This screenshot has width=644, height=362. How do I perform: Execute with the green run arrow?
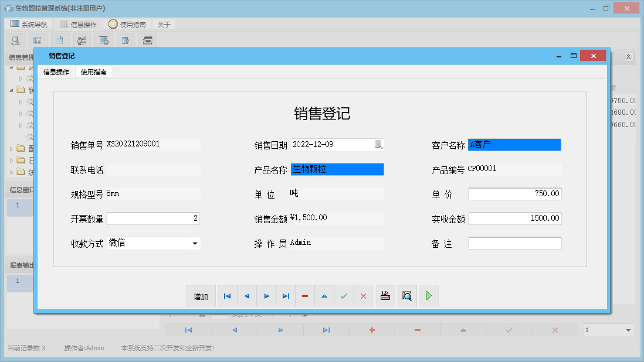428,296
